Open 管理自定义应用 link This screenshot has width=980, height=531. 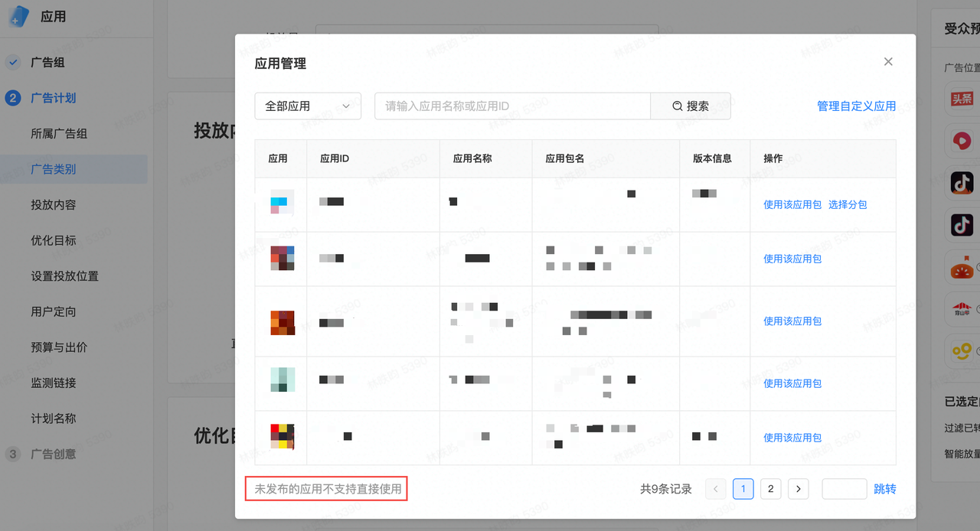pos(855,106)
